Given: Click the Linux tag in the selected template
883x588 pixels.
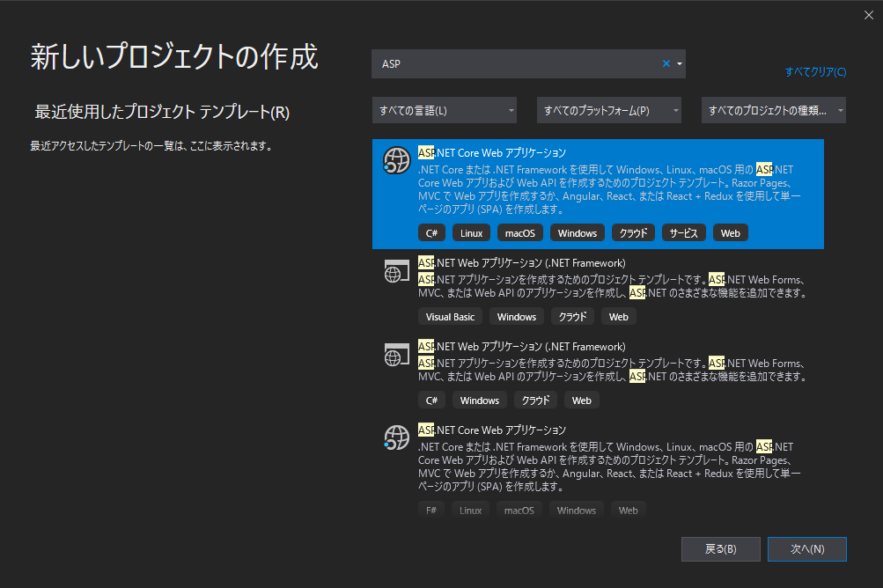Looking at the screenshot, I should pyautogui.click(x=471, y=233).
